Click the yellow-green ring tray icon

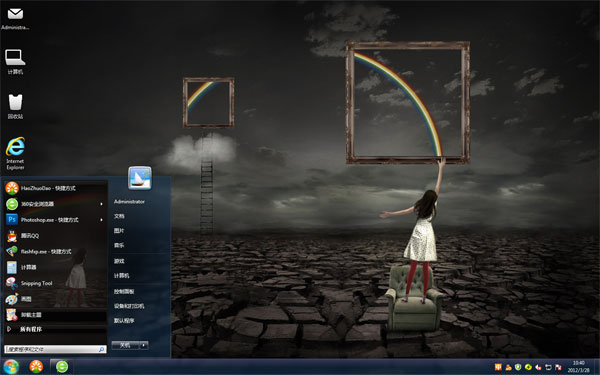[x=528, y=367]
